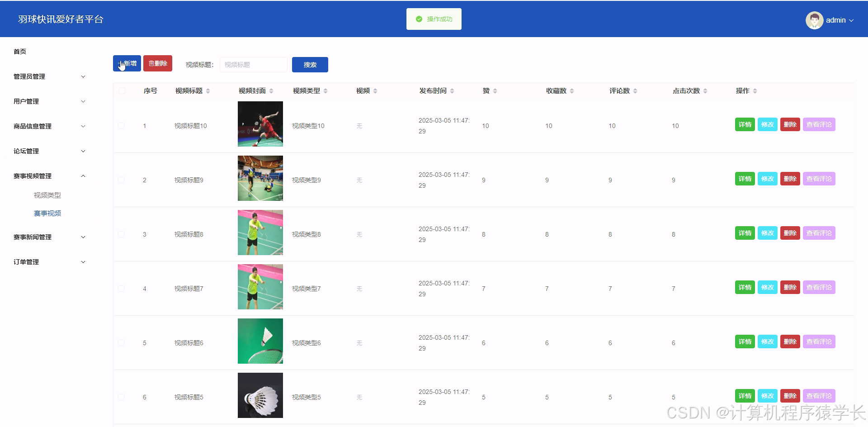Click the green checkmark in 操作成功 toast

pyautogui.click(x=418, y=19)
